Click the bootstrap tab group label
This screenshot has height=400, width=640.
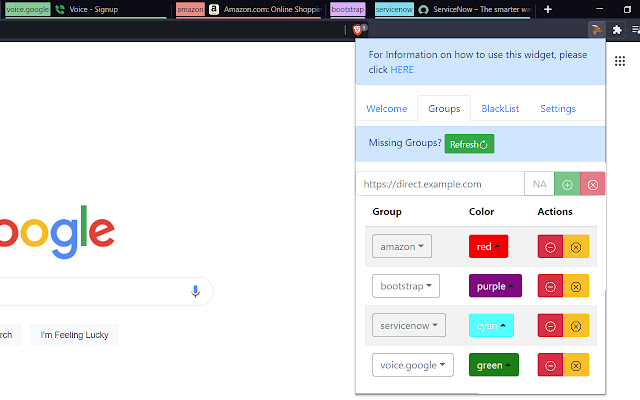347,9
